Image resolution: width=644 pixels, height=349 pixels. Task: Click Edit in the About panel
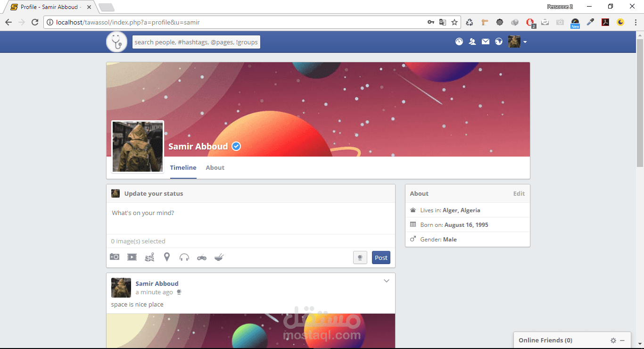519,193
